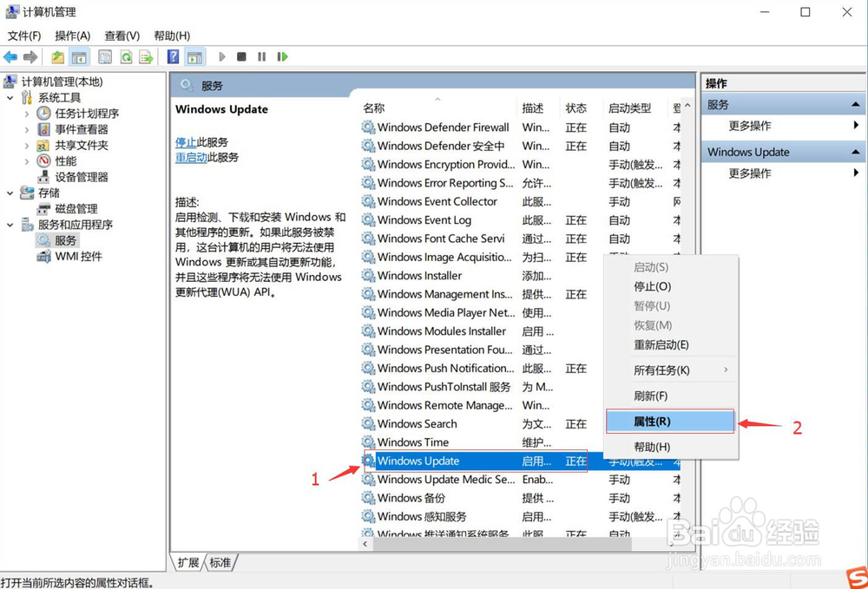Choose 刷新(F) in context menu
The width and height of the screenshot is (868, 589).
click(672, 396)
